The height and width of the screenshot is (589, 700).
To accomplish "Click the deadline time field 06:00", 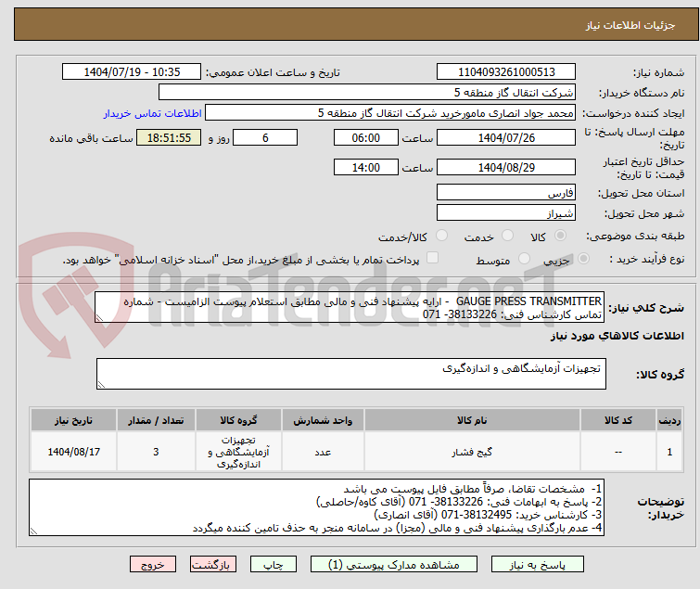I will tap(366, 137).
